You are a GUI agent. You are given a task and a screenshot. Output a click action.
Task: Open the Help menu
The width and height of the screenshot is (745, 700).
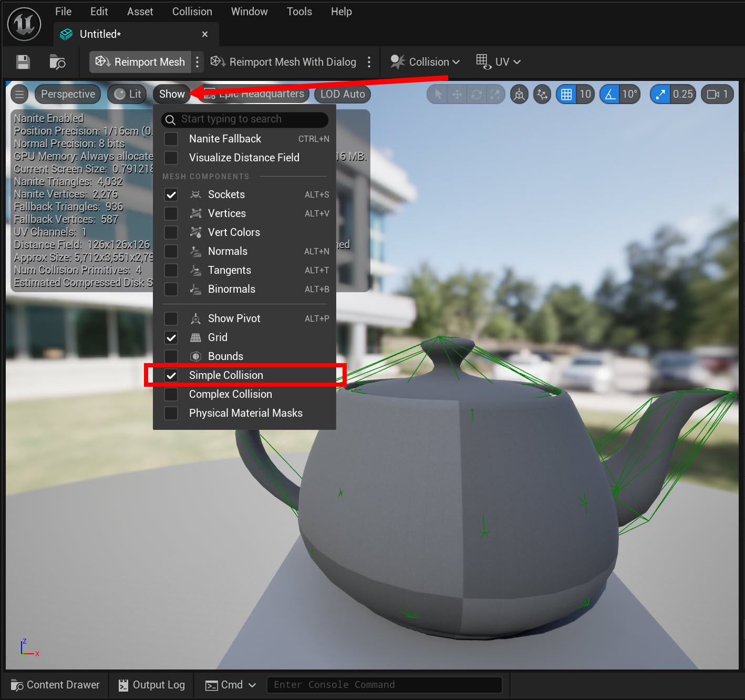pos(342,12)
